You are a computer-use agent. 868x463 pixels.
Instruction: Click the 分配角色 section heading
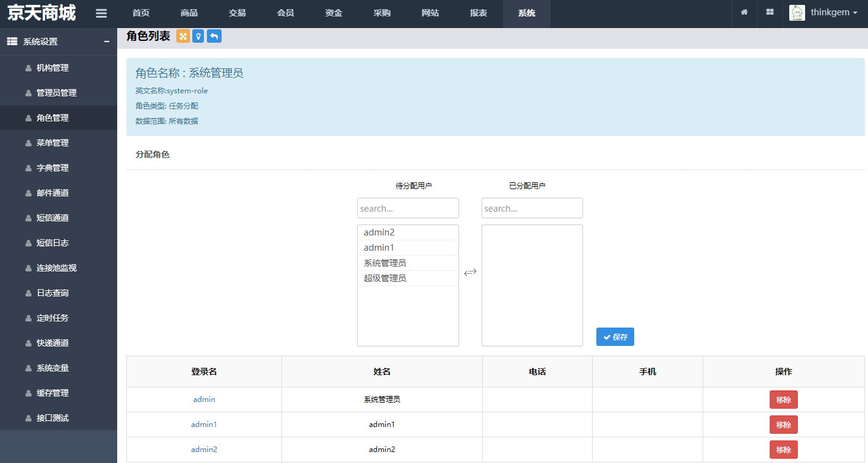click(x=153, y=155)
